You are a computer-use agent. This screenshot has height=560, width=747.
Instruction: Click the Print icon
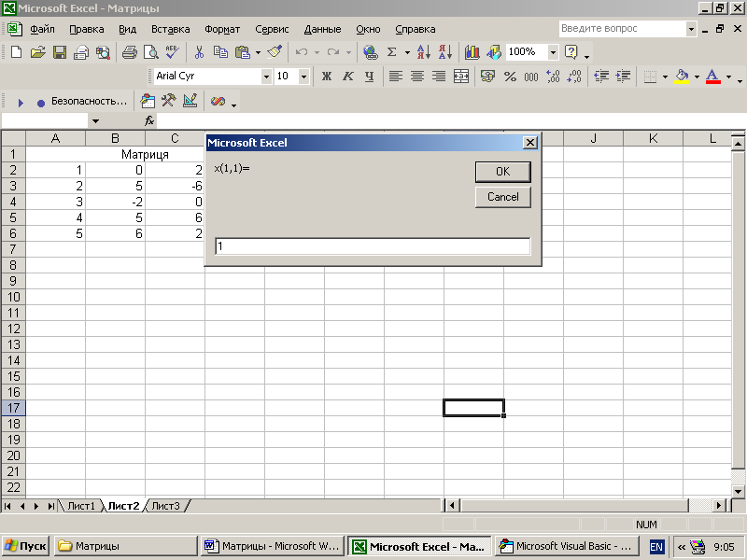pyautogui.click(x=130, y=52)
